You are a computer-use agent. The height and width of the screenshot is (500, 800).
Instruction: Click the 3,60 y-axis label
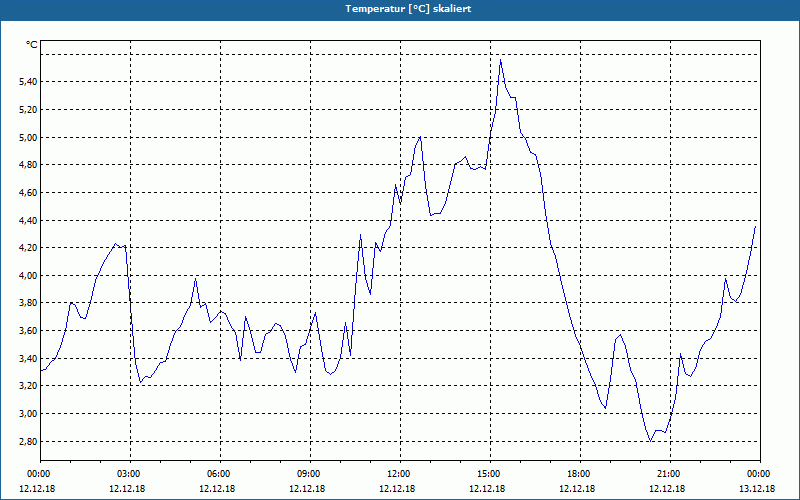coord(28,331)
